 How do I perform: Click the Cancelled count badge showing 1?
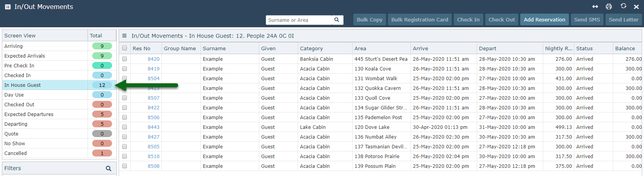(x=102, y=153)
